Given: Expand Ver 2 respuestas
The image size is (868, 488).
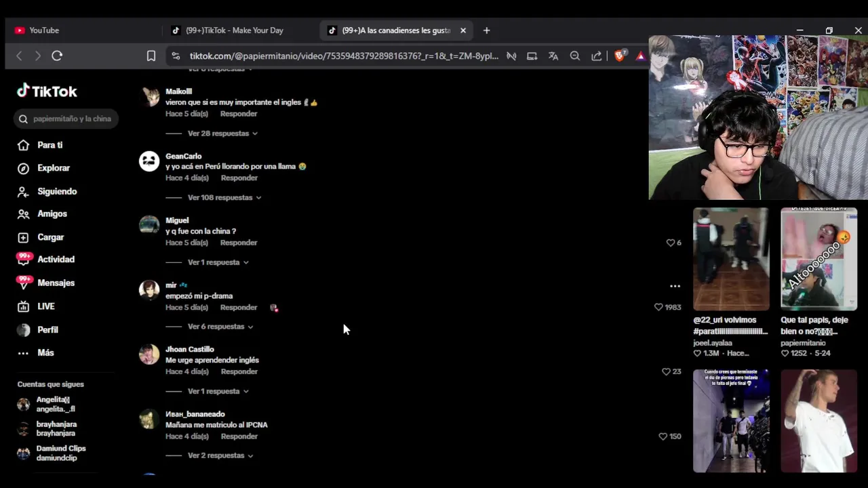Looking at the screenshot, I should (x=220, y=455).
